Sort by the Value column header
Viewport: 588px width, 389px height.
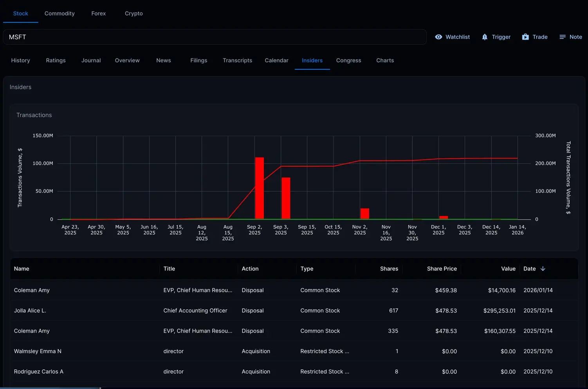[x=508, y=269]
